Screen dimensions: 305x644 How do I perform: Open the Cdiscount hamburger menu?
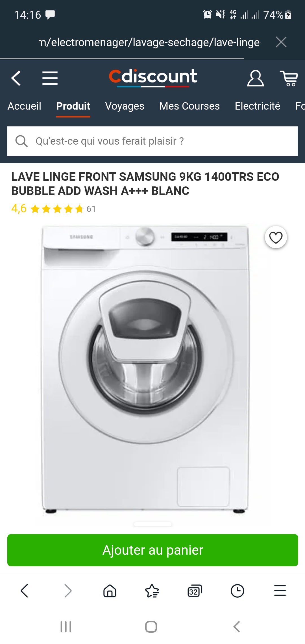pyautogui.click(x=50, y=78)
